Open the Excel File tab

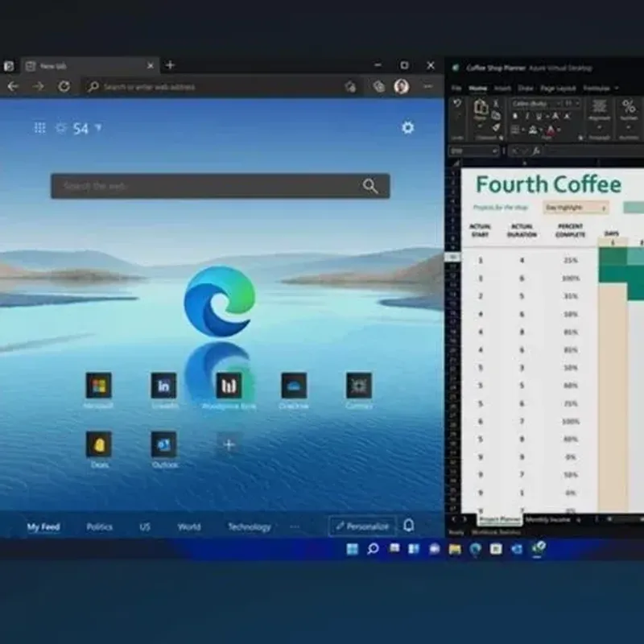point(456,88)
